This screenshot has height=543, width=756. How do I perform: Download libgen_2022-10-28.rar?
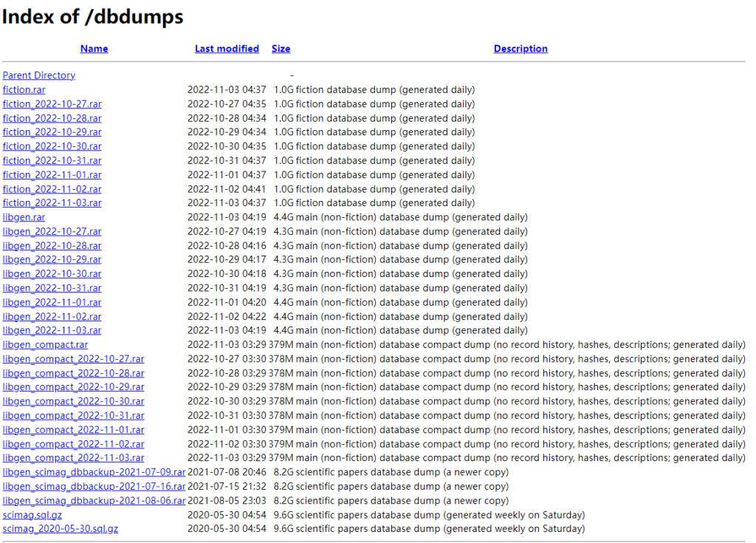tap(52, 246)
